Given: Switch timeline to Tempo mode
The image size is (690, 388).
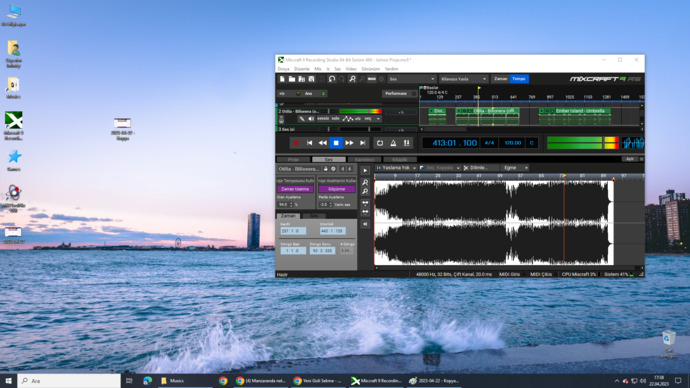Looking at the screenshot, I should [519, 79].
